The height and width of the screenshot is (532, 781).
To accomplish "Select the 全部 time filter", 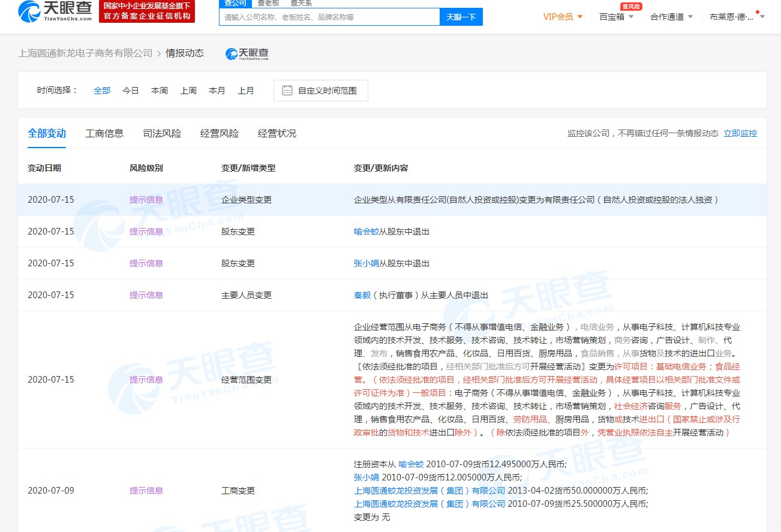I will coord(102,91).
